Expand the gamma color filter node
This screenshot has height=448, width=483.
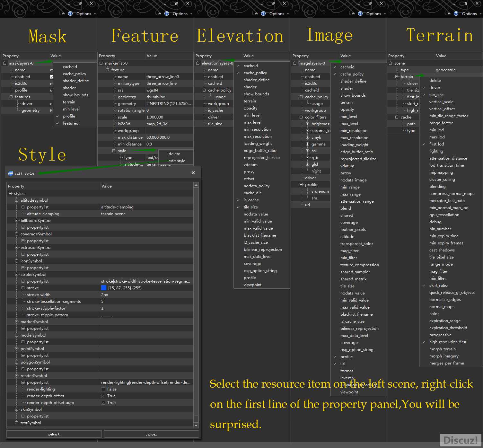(x=308, y=144)
